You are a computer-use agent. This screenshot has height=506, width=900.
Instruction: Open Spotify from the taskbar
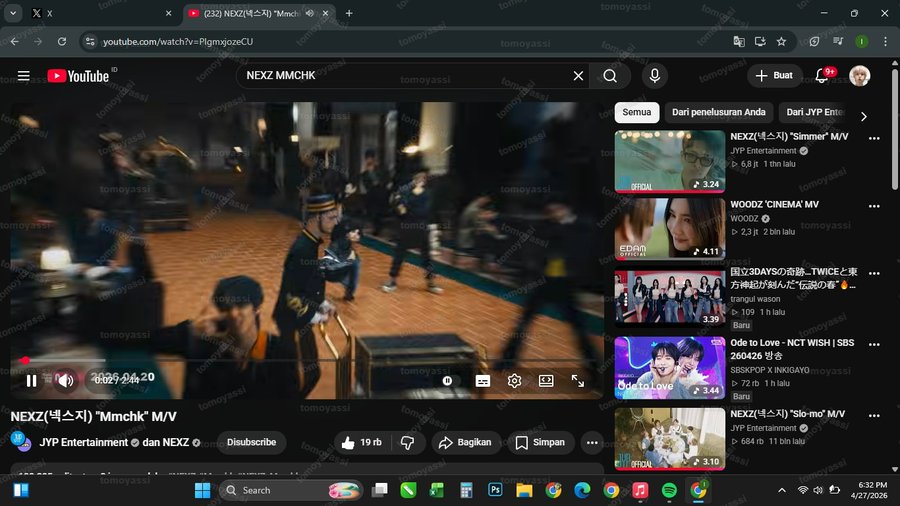pyautogui.click(x=669, y=491)
